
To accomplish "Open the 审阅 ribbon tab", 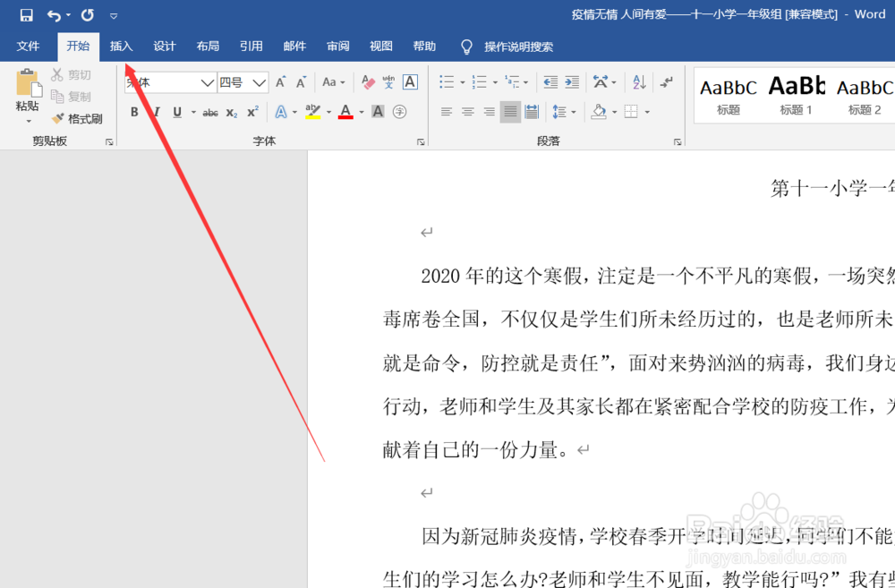I will coord(337,46).
